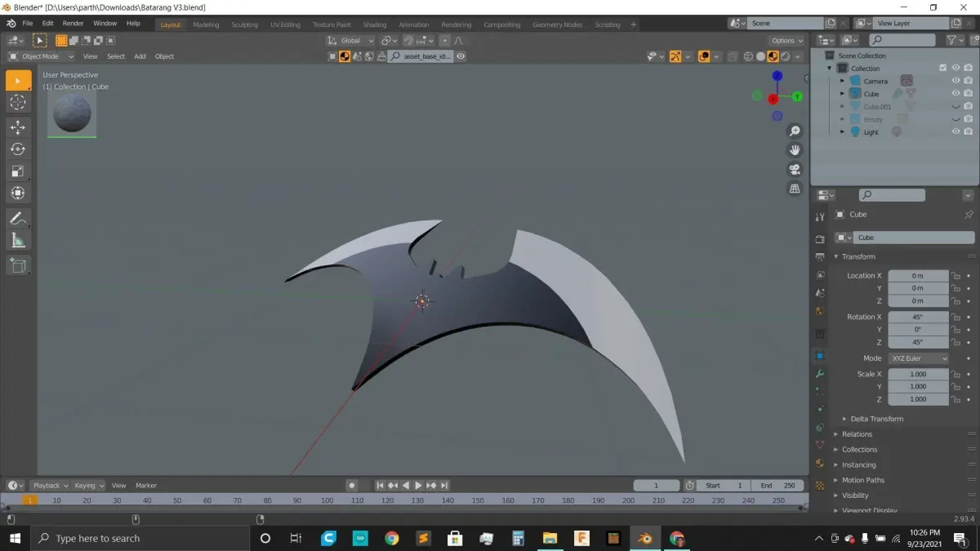Toggle the camera view icon
The width and height of the screenshot is (980, 551).
[x=795, y=170]
